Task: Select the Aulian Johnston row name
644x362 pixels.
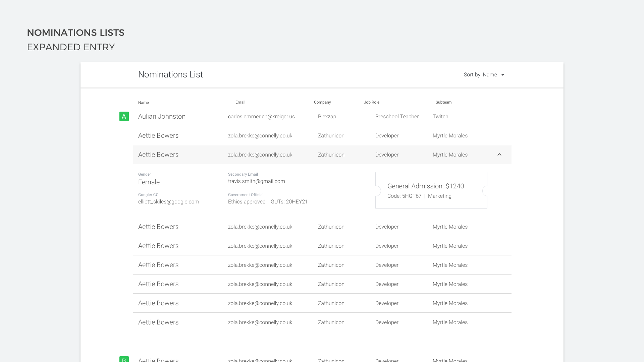Action: [x=162, y=116]
